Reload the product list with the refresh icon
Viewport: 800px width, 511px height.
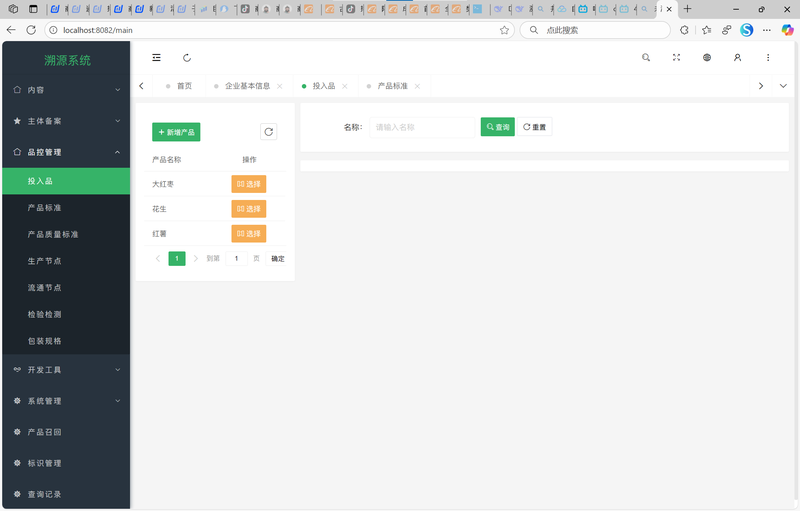coord(268,132)
